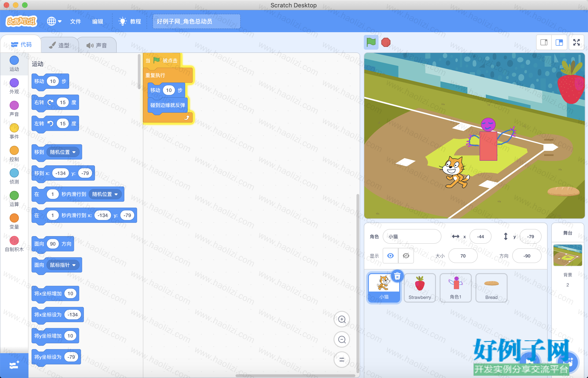The height and width of the screenshot is (378, 588).
Task: Click the sprite x coordinate field
Action: pyautogui.click(x=480, y=236)
